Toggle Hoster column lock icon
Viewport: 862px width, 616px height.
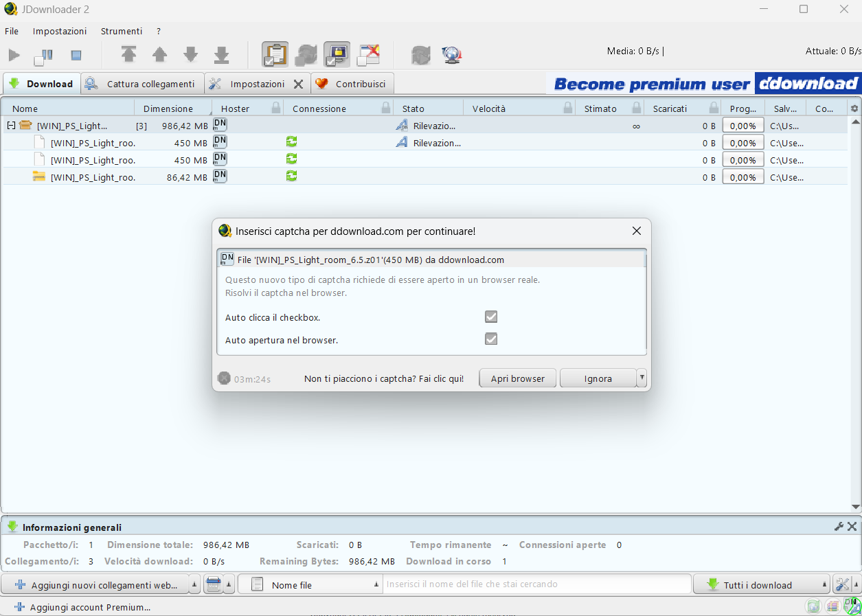[276, 108]
